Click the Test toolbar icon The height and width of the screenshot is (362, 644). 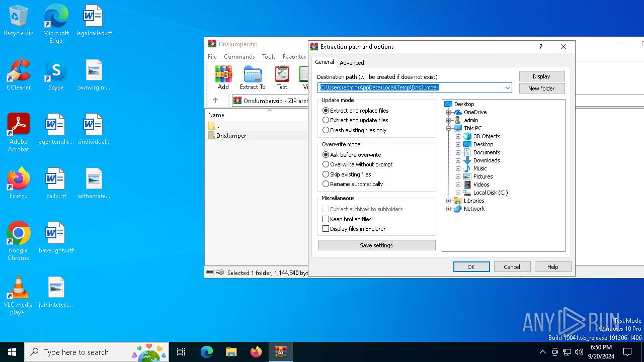282,78
